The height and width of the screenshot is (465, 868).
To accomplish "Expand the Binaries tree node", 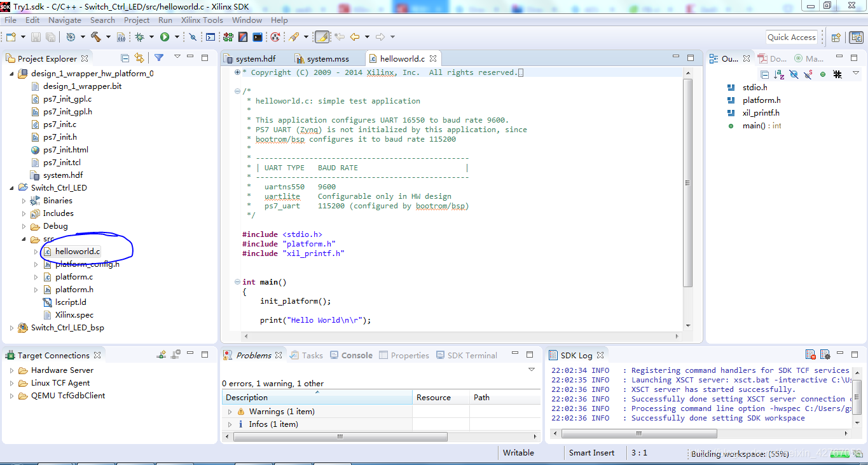I will (24, 201).
